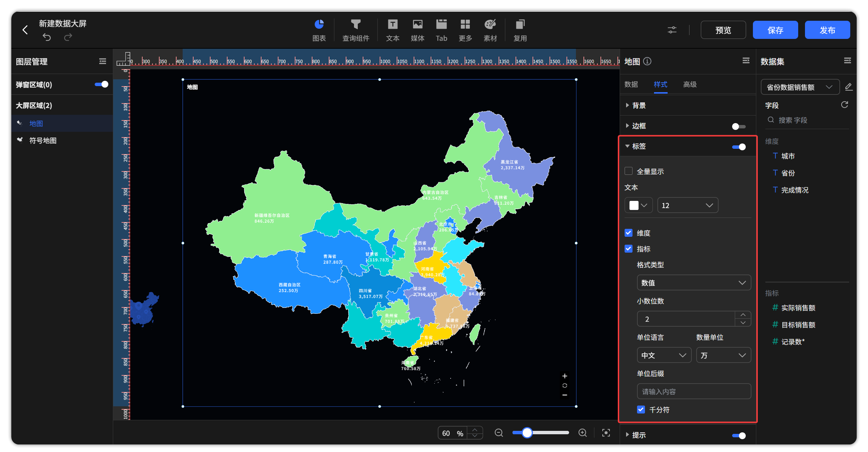The height and width of the screenshot is (452, 868).
Task: Uncheck the 指标 checkbox
Action: pyautogui.click(x=628, y=248)
